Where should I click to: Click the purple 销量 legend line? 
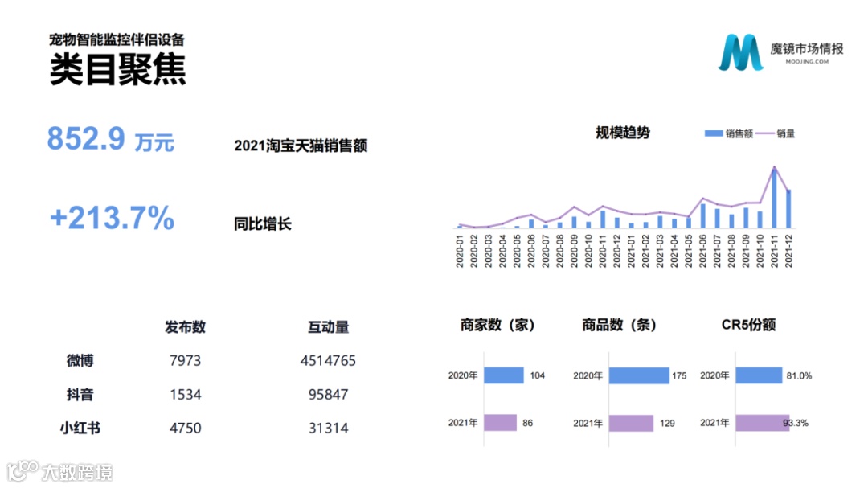tap(765, 133)
